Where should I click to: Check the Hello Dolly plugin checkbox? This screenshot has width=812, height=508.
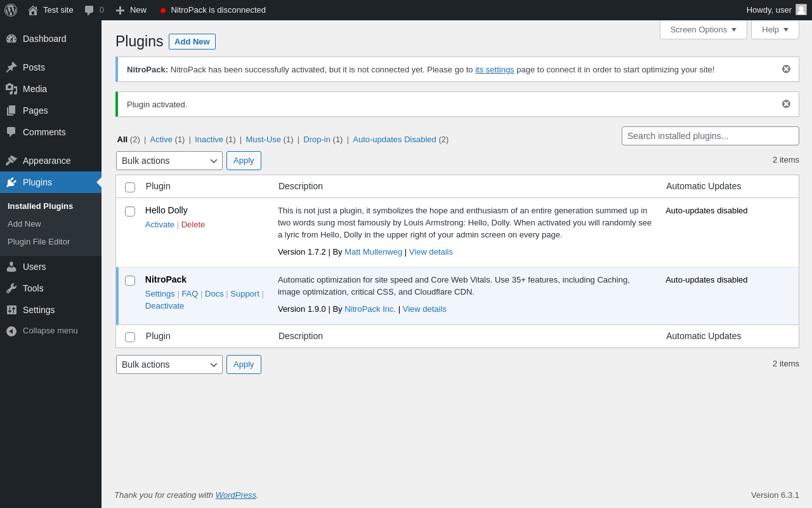pyautogui.click(x=130, y=211)
